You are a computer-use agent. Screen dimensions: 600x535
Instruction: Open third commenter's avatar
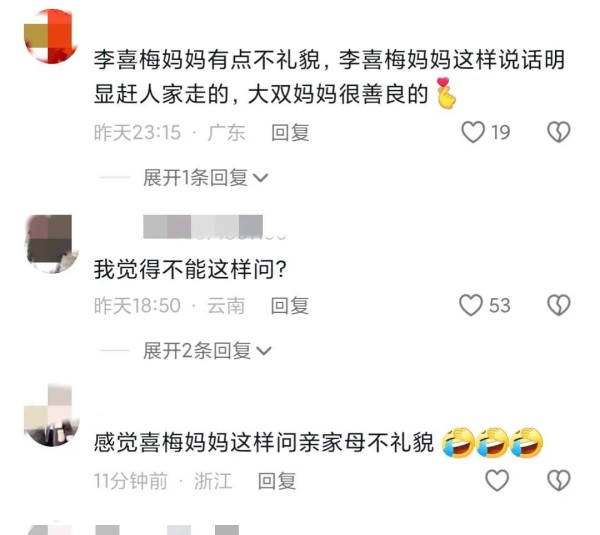51,416
